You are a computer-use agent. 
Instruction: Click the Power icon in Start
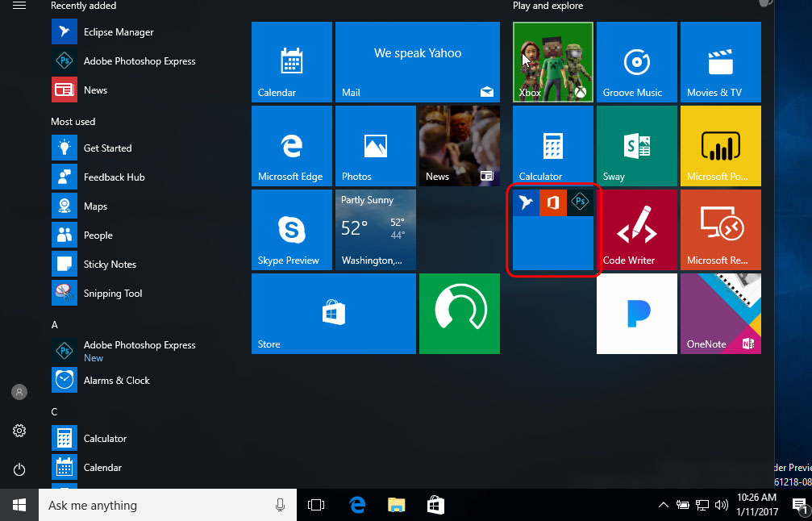point(19,469)
